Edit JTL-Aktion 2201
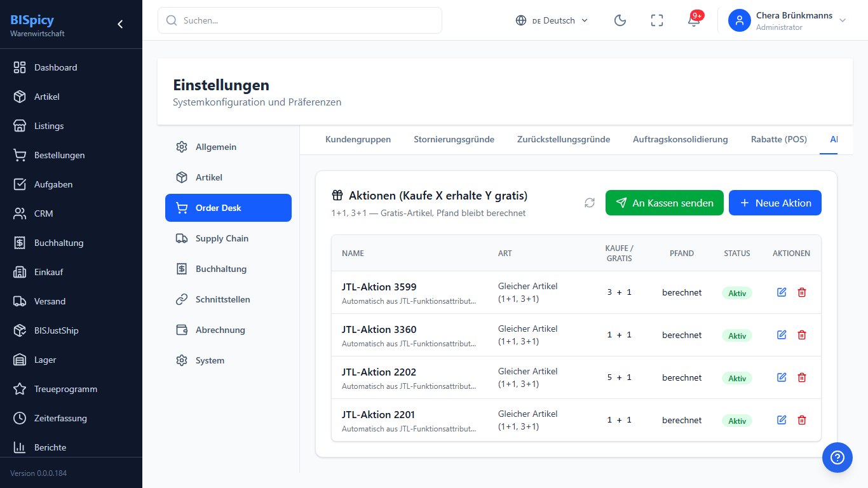The width and height of the screenshot is (868, 488). coord(782,420)
